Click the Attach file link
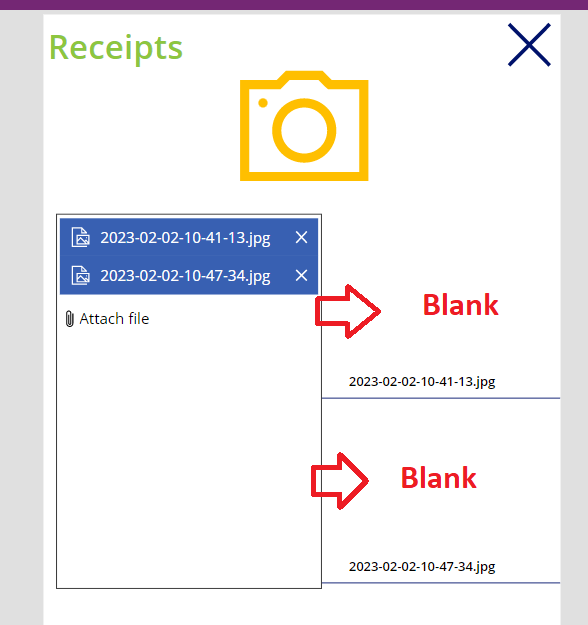 (x=114, y=319)
